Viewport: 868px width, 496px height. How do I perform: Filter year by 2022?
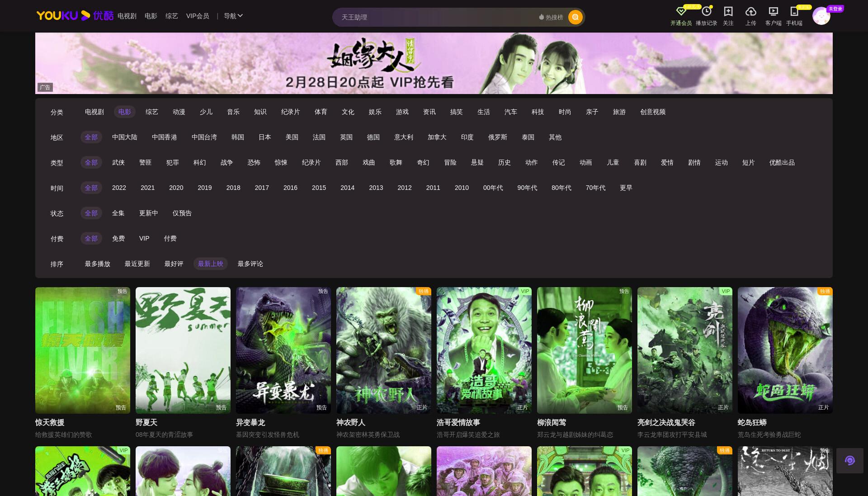coord(119,188)
